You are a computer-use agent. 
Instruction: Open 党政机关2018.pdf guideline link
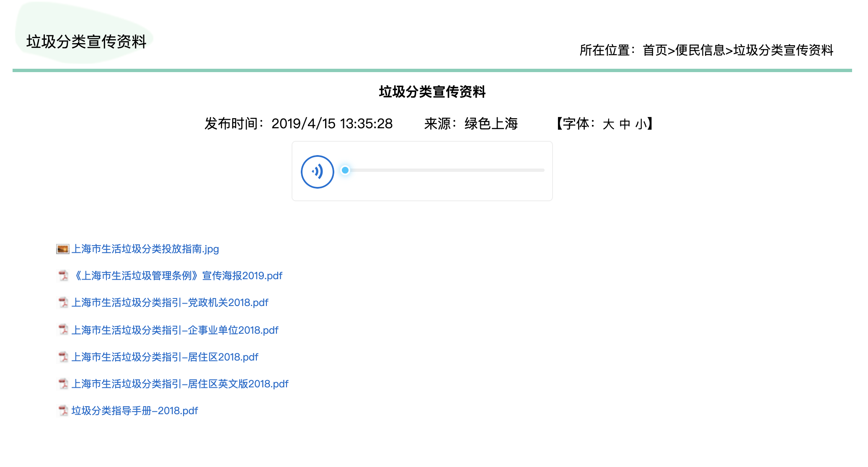click(170, 303)
